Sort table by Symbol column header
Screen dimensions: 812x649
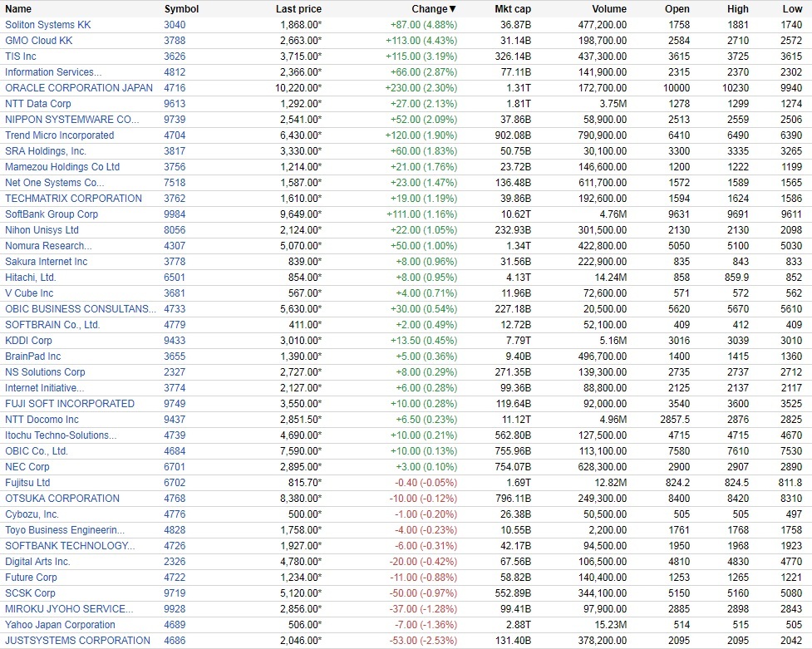tap(181, 9)
